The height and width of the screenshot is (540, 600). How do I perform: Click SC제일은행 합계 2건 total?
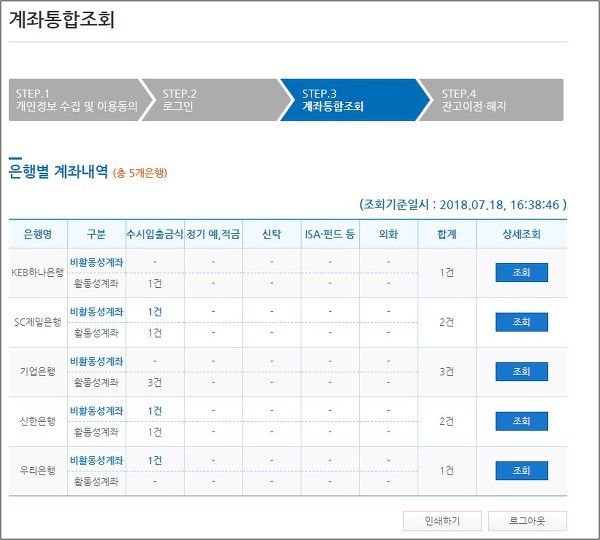[x=447, y=322]
